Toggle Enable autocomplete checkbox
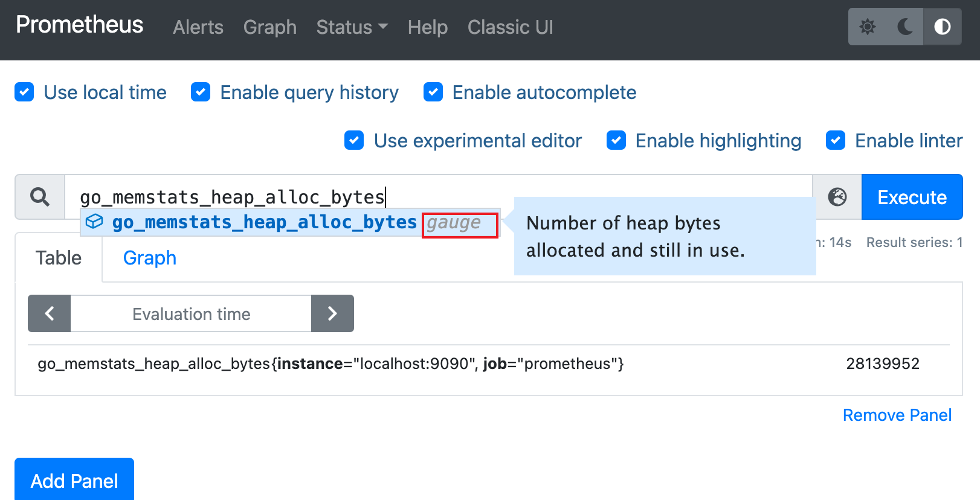Screen dimensions: 980x500 click(x=433, y=92)
